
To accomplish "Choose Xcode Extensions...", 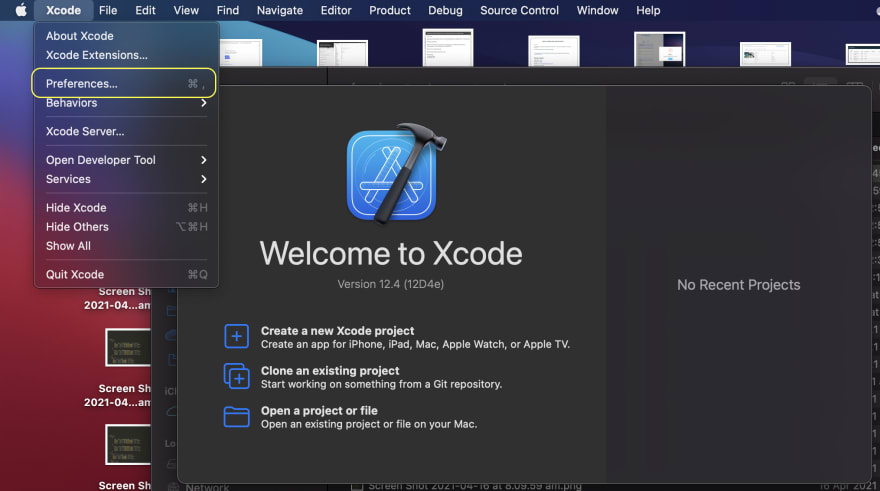I will [126, 55].
